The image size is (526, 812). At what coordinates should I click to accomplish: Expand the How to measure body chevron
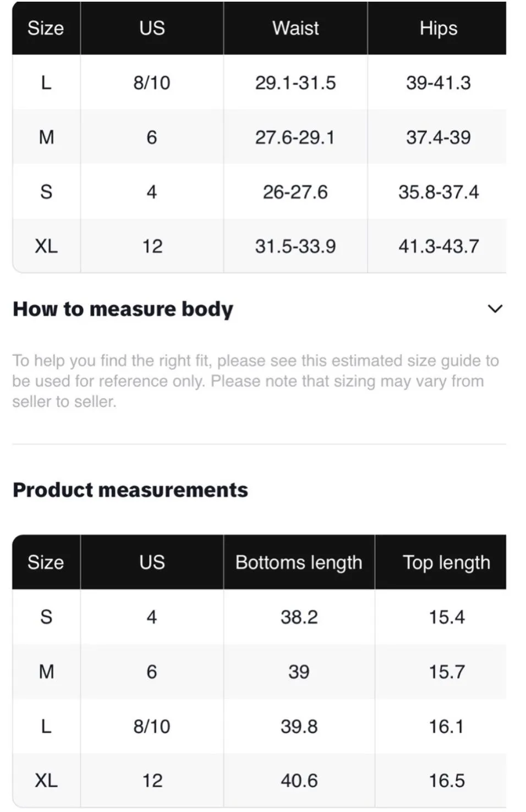click(495, 309)
